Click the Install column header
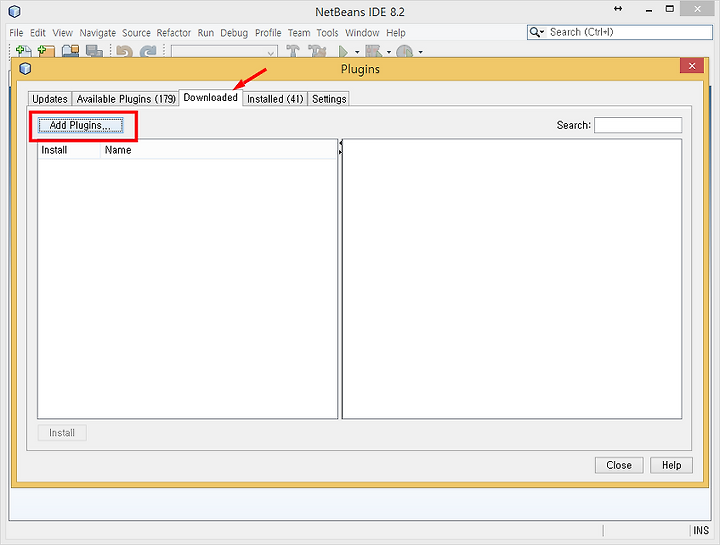This screenshot has height=545, width=720. 69,150
